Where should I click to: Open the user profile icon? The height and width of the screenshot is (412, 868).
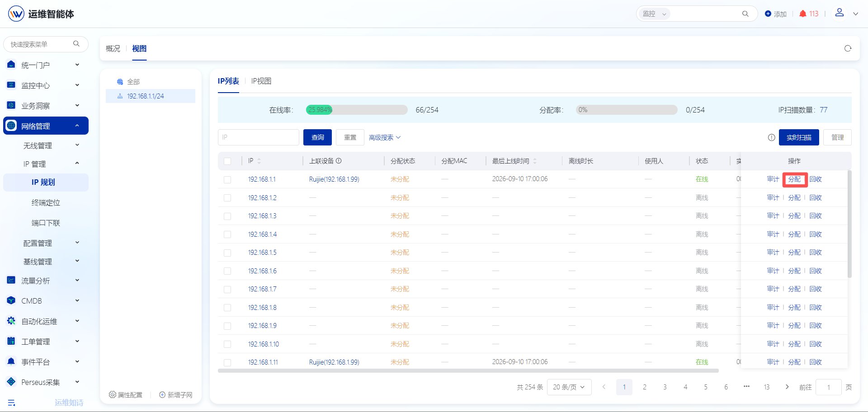pyautogui.click(x=840, y=13)
